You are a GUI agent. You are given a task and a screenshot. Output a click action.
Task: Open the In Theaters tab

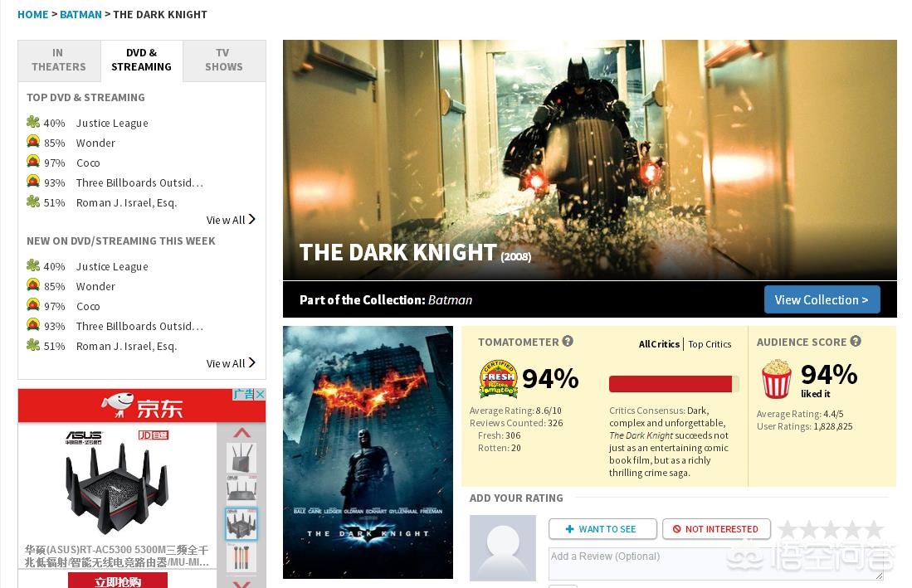pos(59,60)
